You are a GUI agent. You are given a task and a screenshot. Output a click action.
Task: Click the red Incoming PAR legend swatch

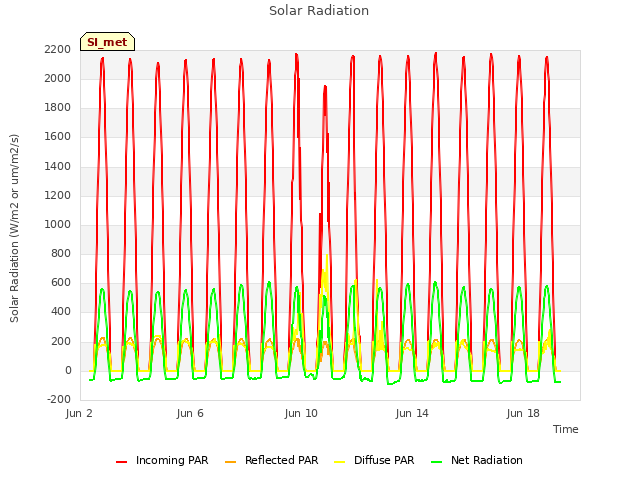pyautogui.click(x=121, y=461)
